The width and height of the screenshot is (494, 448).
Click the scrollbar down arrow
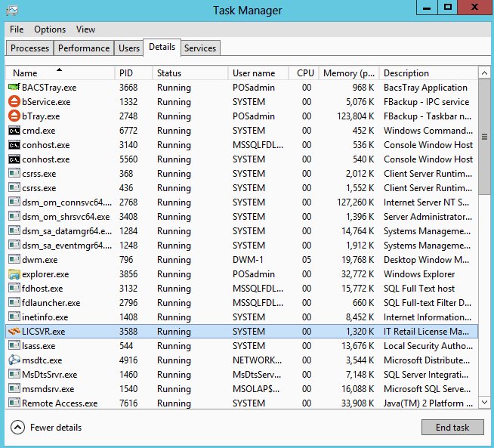[484, 402]
